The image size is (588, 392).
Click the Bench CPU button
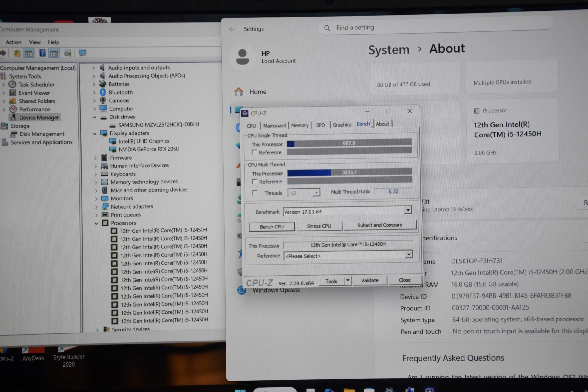pos(272,227)
